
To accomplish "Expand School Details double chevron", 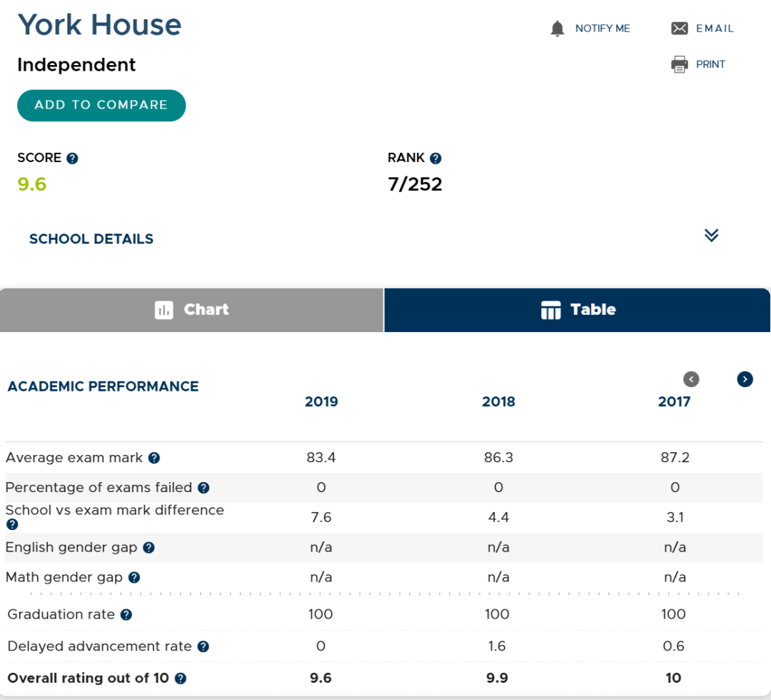I will (711, 235).
